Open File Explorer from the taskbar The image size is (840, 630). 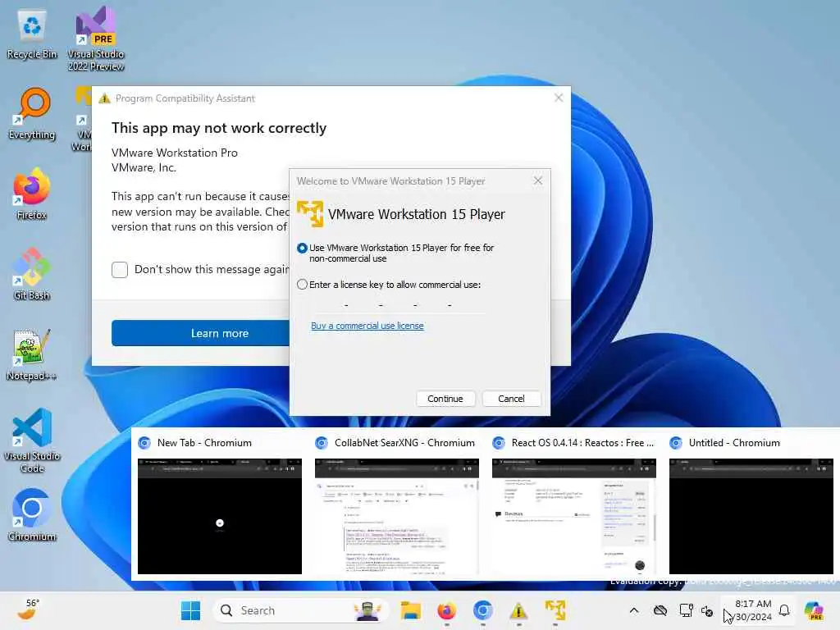tap(411, 610)
